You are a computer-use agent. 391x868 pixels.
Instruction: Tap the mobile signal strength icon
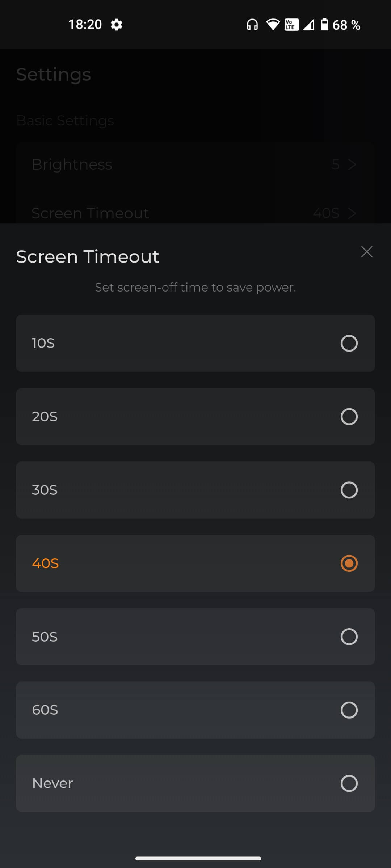(x=308, y=25)
